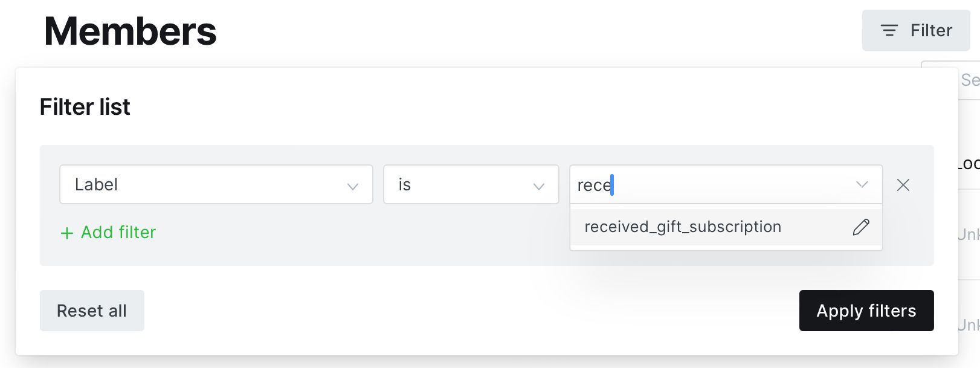980x368 pixels.
Task: Click the Apply filters button
Action: point(866,311)
